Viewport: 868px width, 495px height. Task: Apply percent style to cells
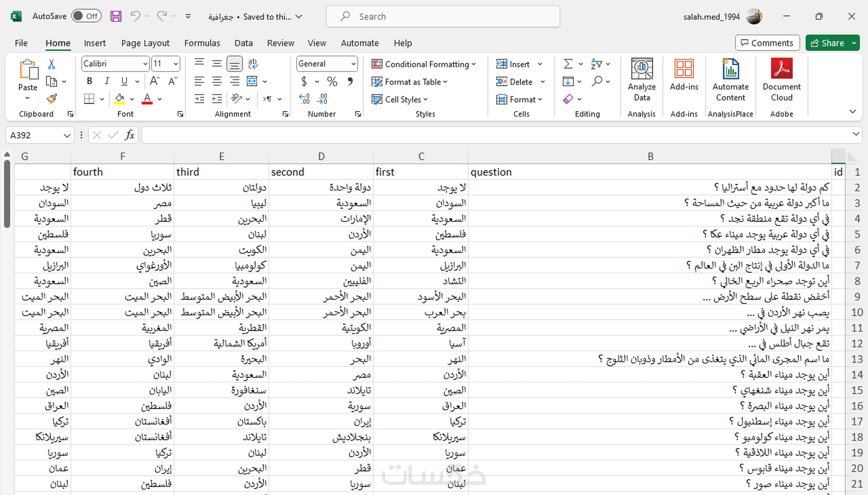tap(332, 82)
